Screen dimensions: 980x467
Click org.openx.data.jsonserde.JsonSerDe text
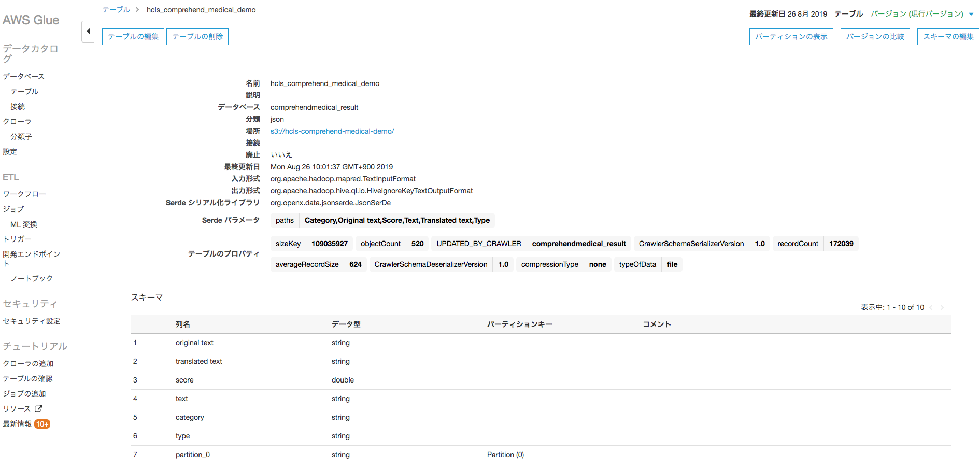(331, 203)
